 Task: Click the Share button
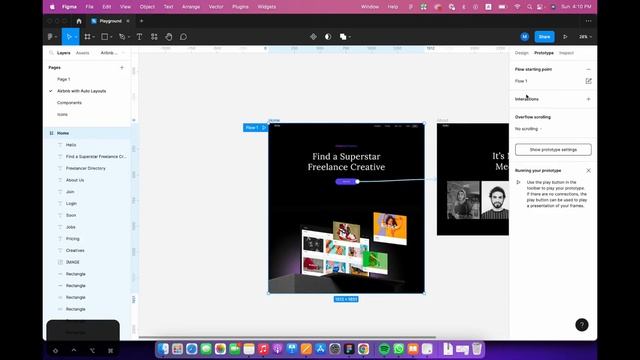(x=544, y=37)
